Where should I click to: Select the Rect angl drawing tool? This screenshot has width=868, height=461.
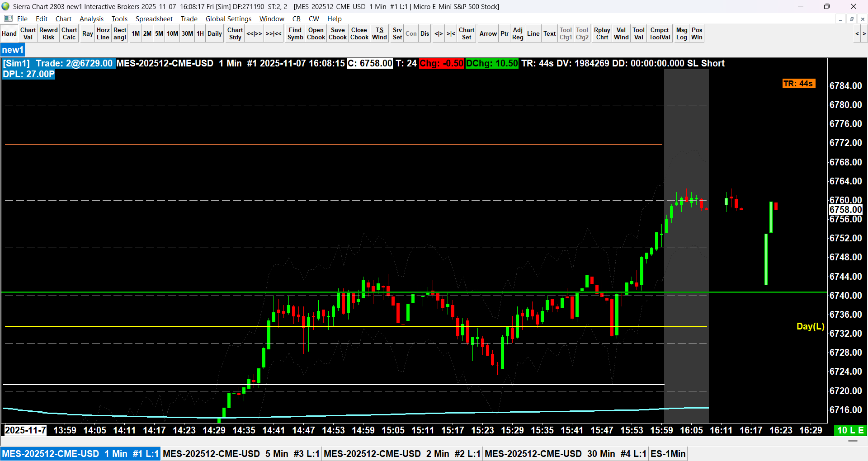pyautogui.click(x=120, y=33)
